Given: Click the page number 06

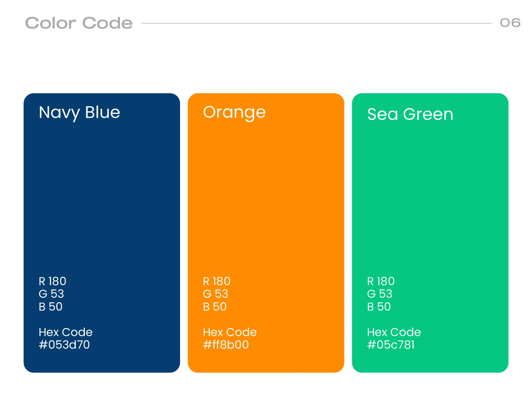Looking at the screenshot, I should click(510, 23).
